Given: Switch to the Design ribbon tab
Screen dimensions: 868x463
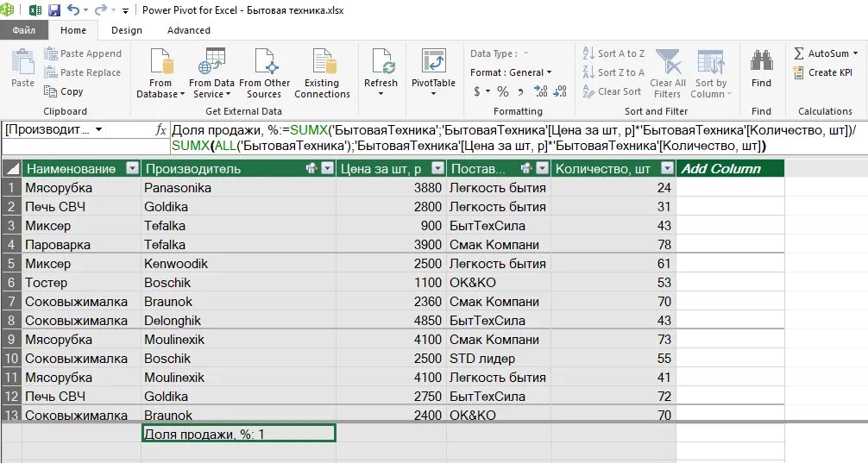Looking at the screenshot, I should click(126, 30).
